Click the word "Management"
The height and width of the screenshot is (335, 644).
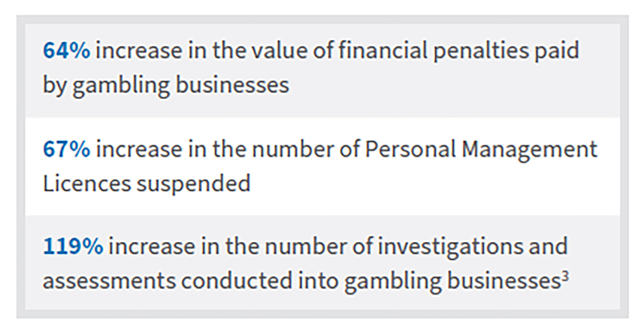(x=529, y=149)
